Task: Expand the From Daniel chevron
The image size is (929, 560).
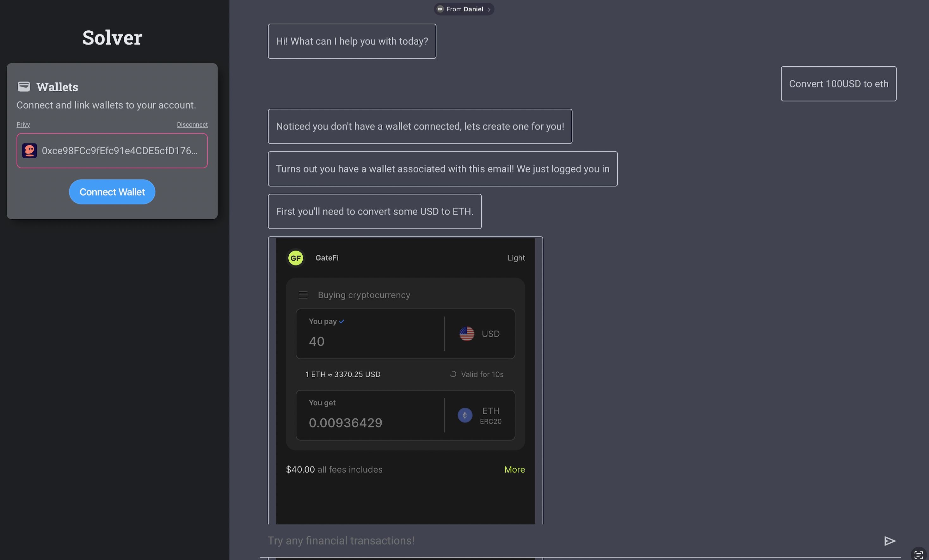Action: coord(489,9)
